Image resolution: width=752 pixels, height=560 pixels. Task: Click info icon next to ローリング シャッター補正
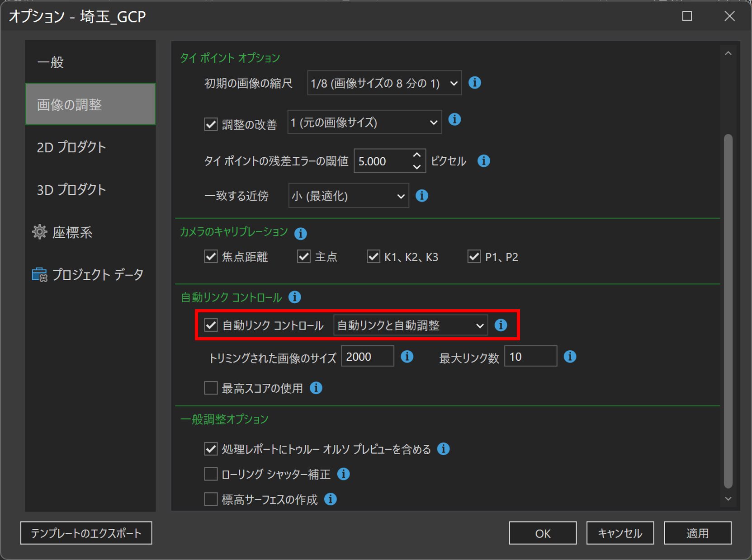tap(344, 474)
